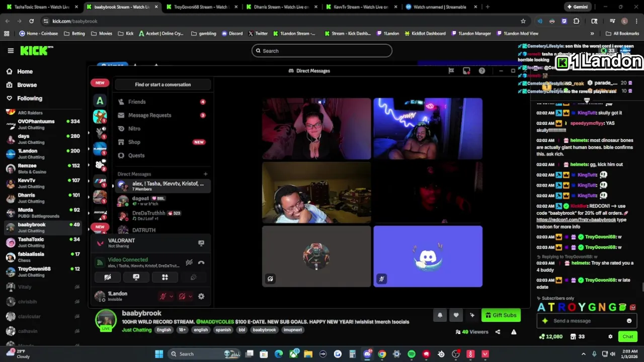Click the top-left webcam tile
644x362 pixels.
click(316, 129)
